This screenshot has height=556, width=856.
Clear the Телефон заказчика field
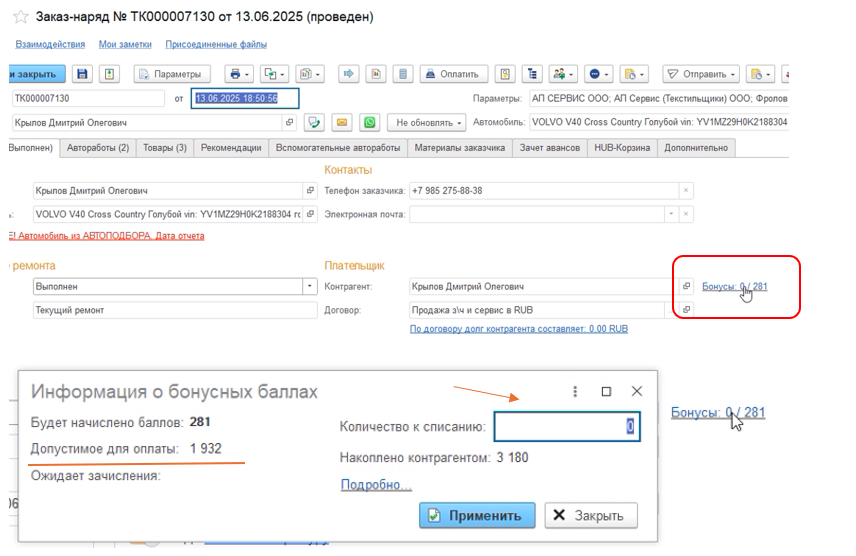(x=685, y=190)
